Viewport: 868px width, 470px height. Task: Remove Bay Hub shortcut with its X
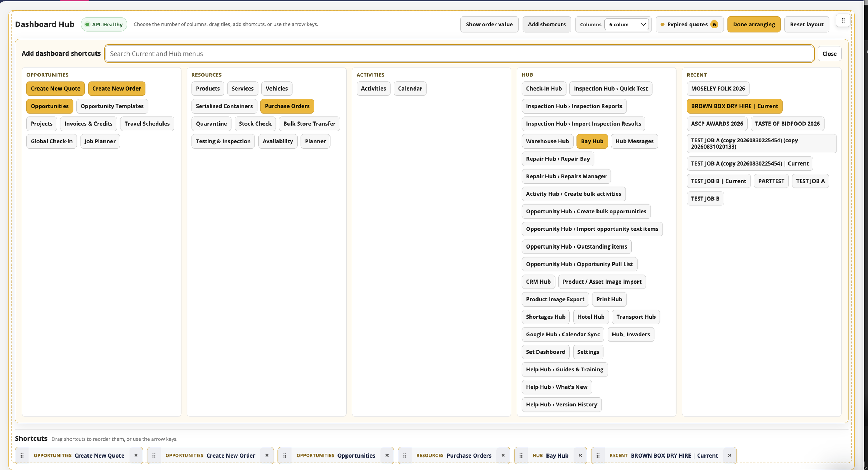click(580, 455)
